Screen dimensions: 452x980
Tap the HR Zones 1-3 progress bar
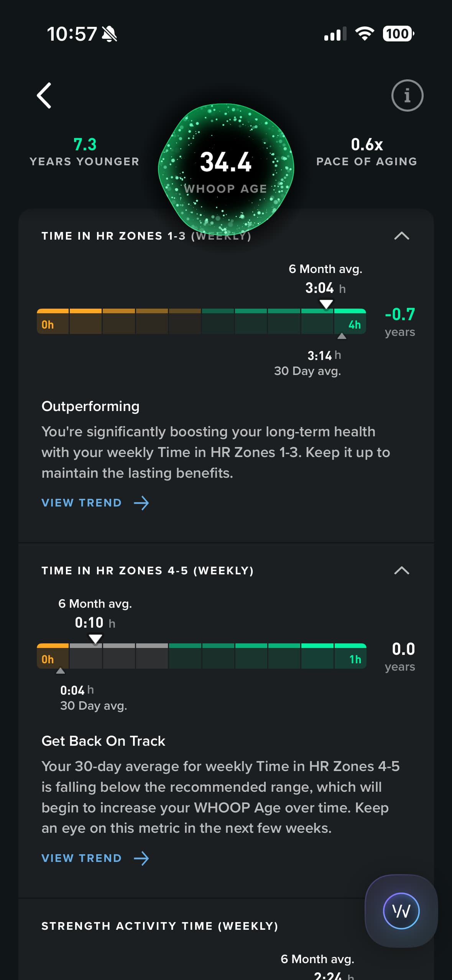(201, 321)
